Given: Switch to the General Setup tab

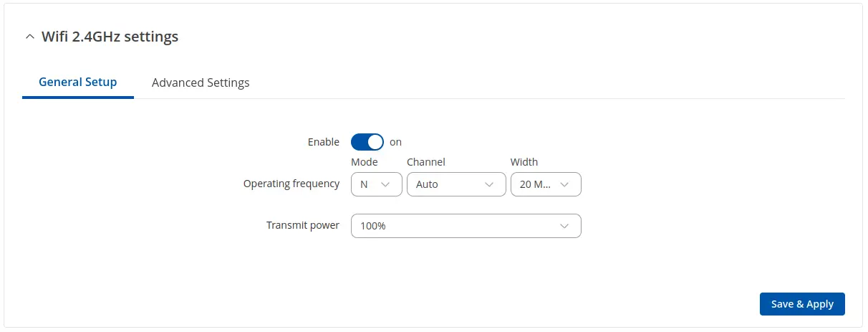Looking at the screenshot, I should pyautogui.click(x=77, y=82).
